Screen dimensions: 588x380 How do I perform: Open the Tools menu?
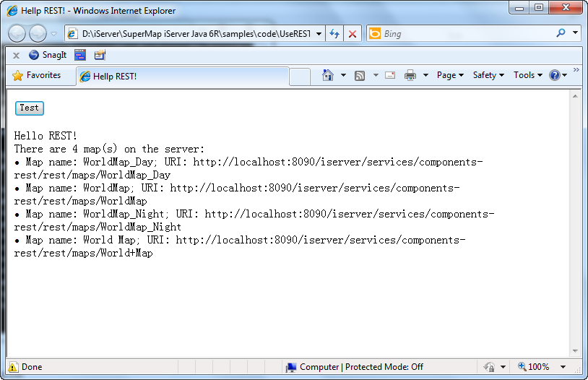pyautogui.click(x=528, y=75)
